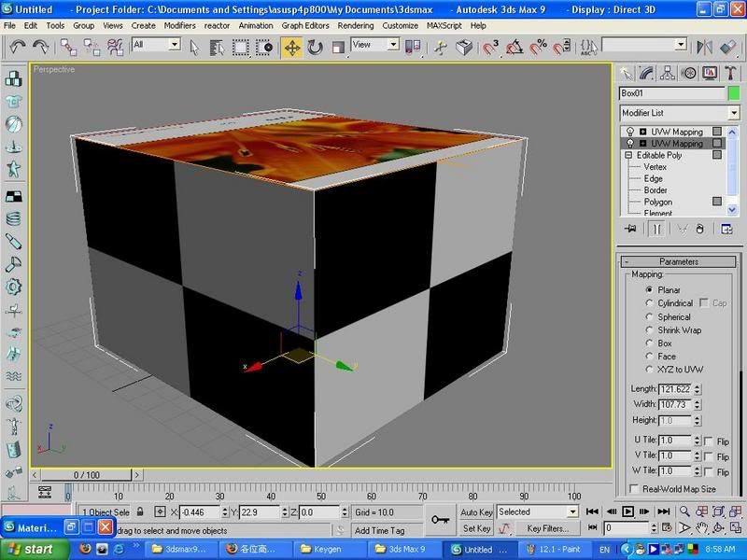Open the Modifiers menu
The height and width of the screenshot is (560, 747).
click(179, 26)
